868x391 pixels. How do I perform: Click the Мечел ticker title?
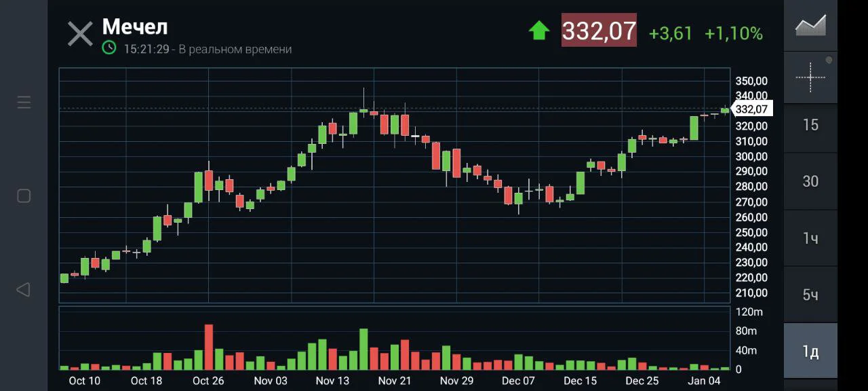pyautogui.click(x=135, y=26)
